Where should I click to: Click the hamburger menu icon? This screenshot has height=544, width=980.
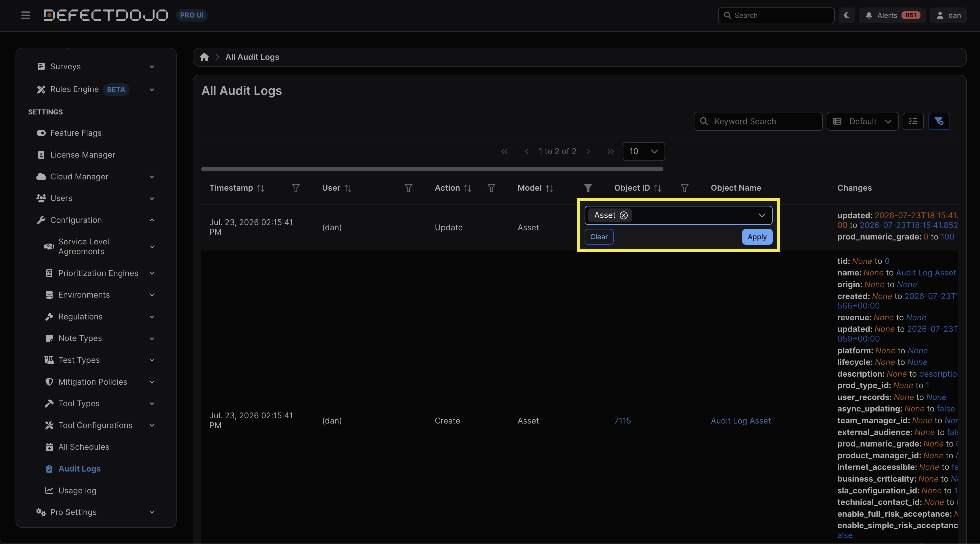[x=26, y=15]
